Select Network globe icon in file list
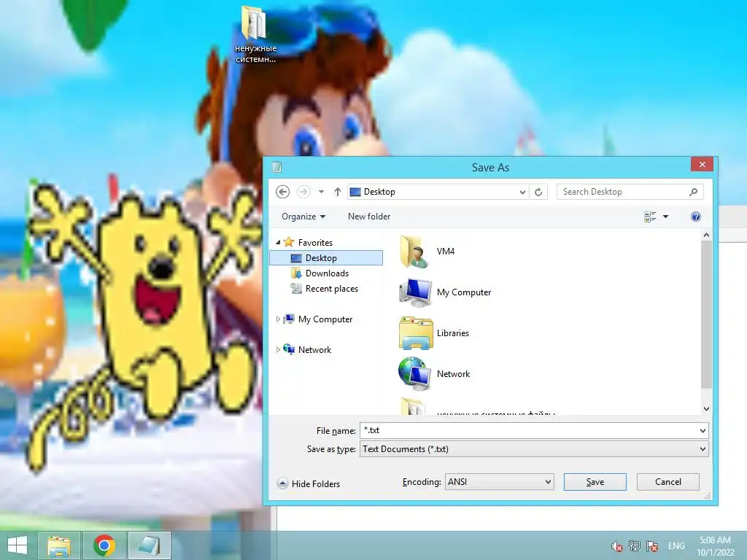Viewport: 747px width, 560px height. click(414, 374)
